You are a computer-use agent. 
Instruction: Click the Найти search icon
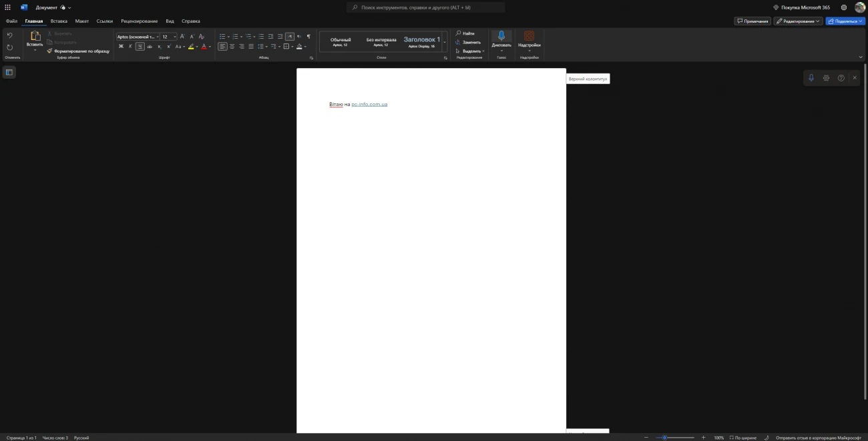pos(458,33)
